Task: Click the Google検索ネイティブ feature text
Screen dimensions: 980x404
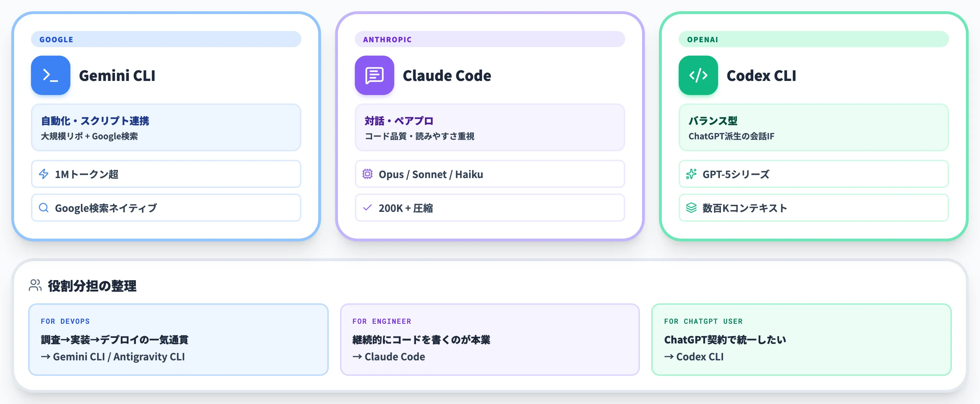Action: tap(106, 208)
